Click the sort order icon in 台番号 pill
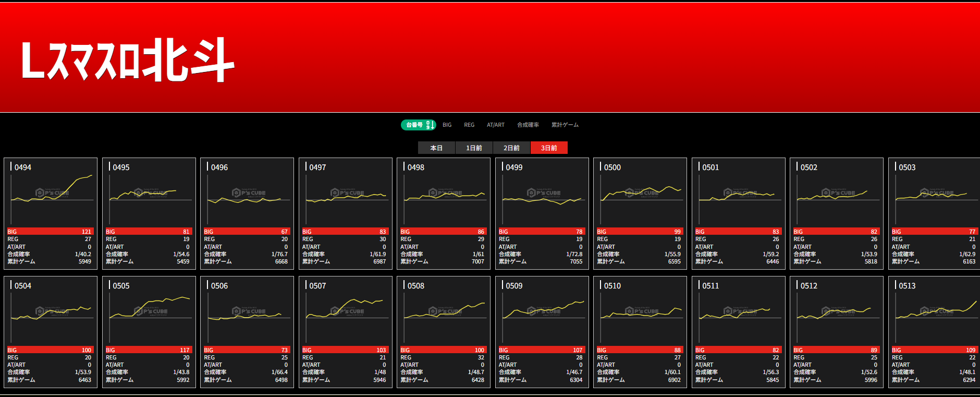 pos(430,125)
